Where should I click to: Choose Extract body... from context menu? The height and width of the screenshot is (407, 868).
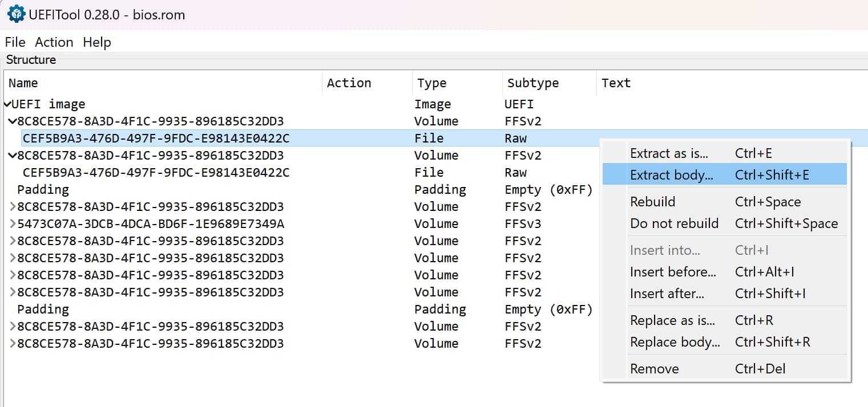(x=725, y=175)
